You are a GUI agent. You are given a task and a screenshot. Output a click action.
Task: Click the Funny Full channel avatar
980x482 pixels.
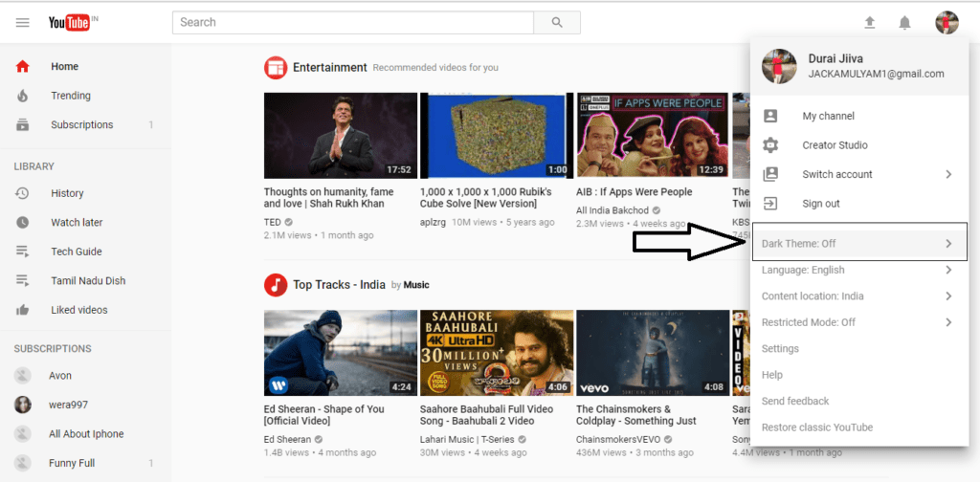[23, 463]
